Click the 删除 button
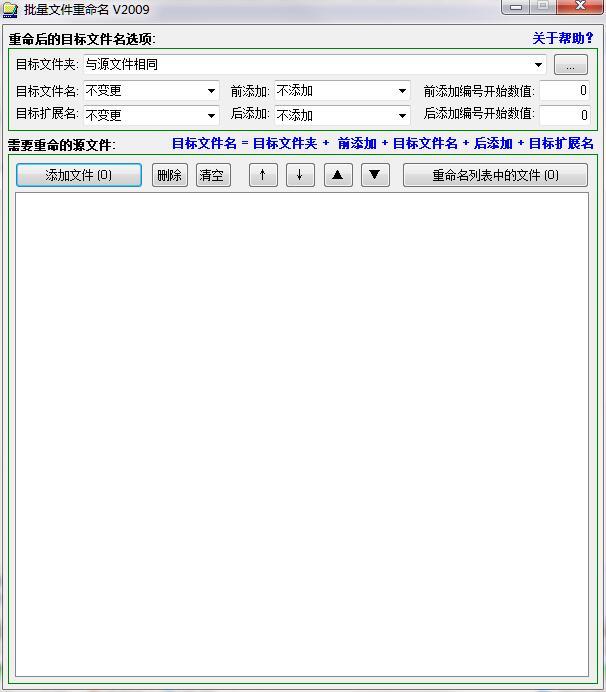 (170, 175)
